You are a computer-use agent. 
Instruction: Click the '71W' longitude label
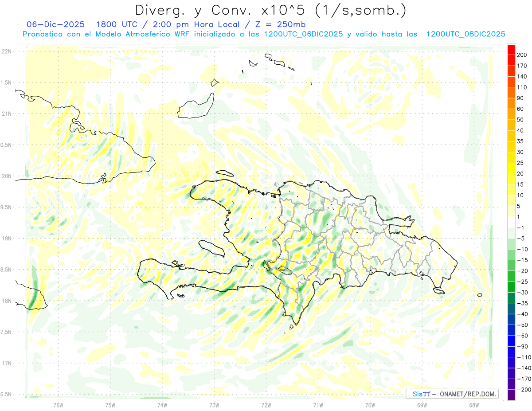318,405
